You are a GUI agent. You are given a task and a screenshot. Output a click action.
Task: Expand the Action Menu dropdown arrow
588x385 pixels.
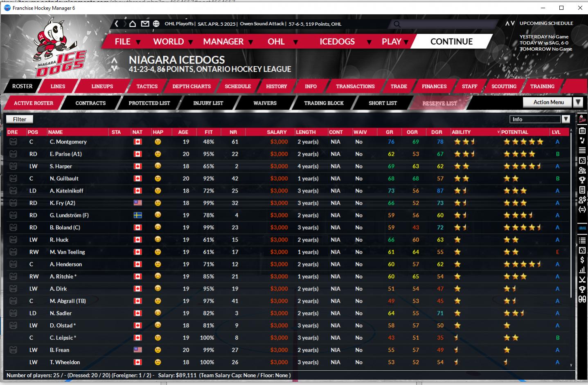578,102
